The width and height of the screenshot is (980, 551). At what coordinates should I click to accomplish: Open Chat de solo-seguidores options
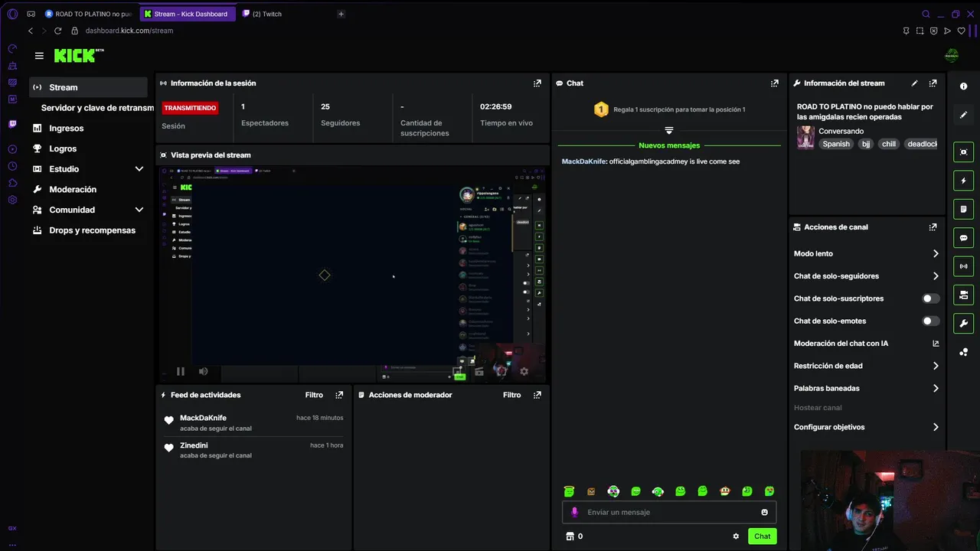pyautogui.click(x=866, y=276)
